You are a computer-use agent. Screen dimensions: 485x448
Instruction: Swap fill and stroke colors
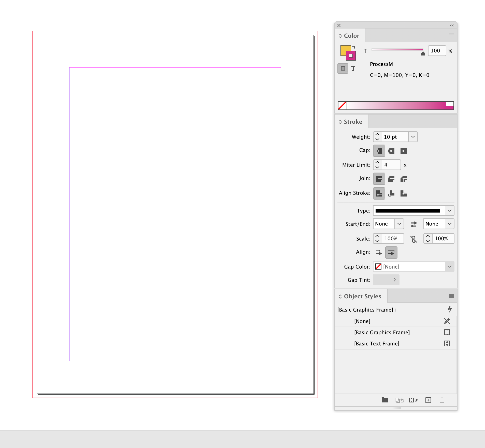coord(354,47)
